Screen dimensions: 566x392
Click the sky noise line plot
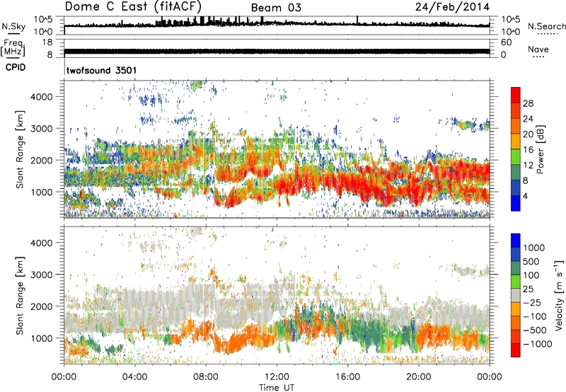coord(277,25)
